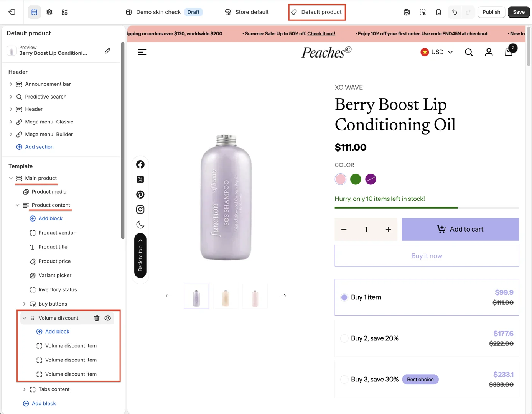Toggle dark mode moon icon
532x414 pixels.
coord(140,225)
